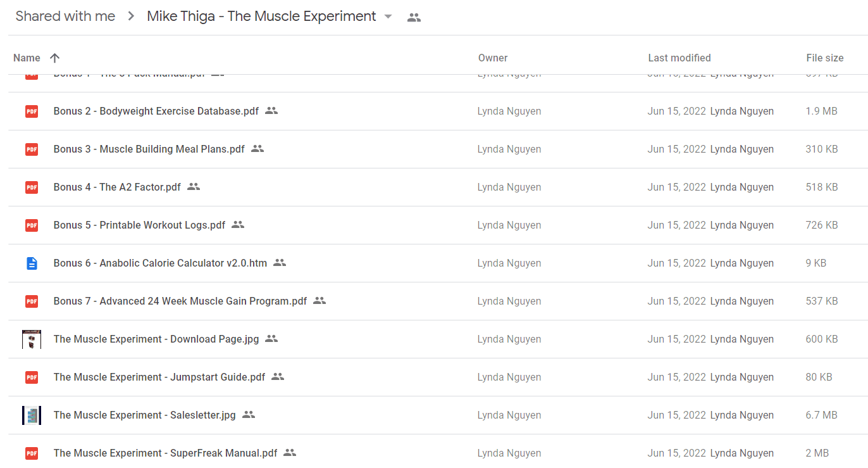Viewport: 868px width, 468px height.
Task: Open the Salesletter.jpg image thumbnail
Action: coord(32,415)
